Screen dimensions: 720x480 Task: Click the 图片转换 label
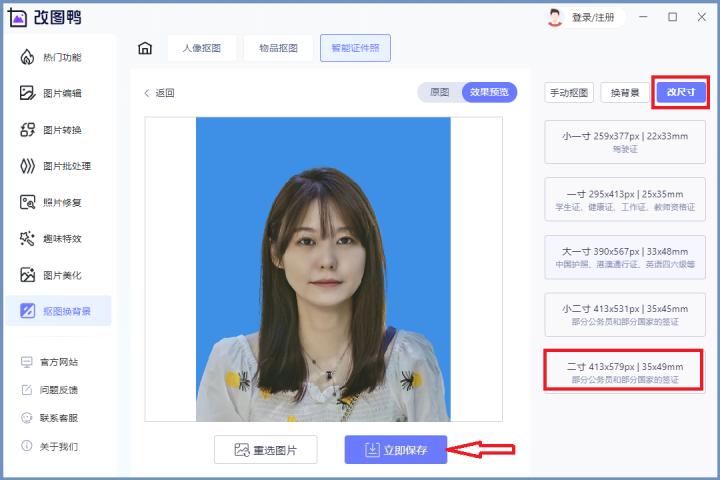pos(62,130)
